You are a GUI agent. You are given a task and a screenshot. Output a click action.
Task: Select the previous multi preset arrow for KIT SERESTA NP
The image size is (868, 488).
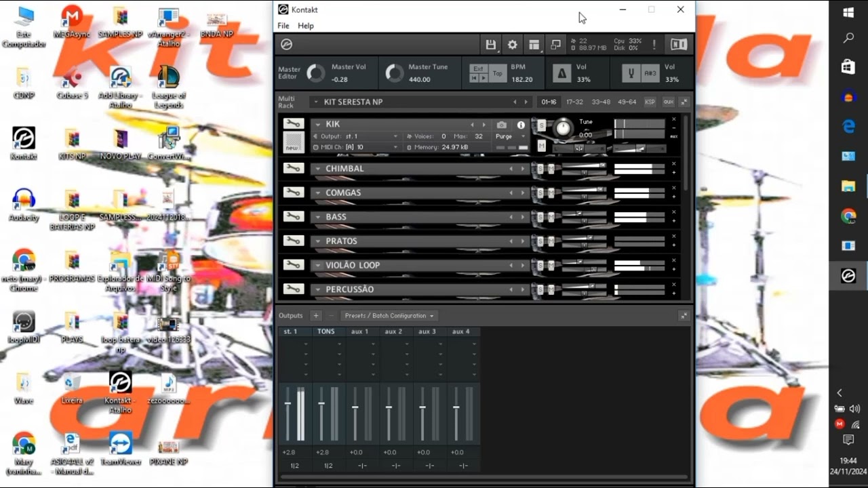click(x=515, y=102)
